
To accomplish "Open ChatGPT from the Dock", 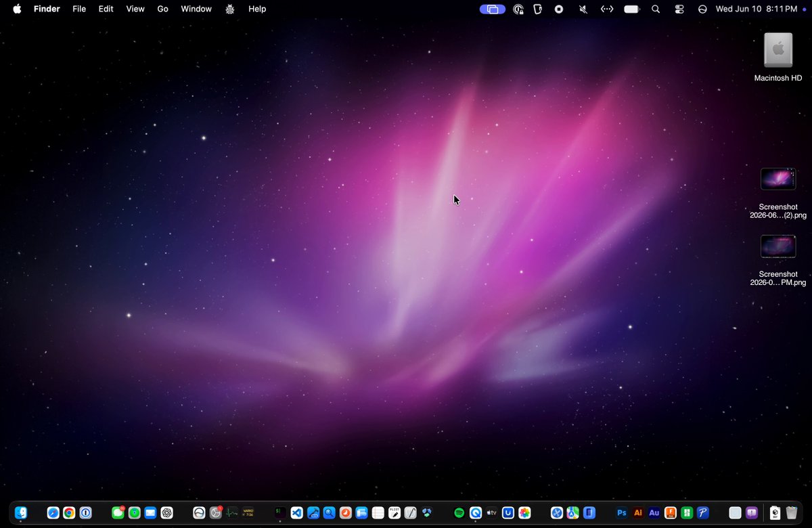I will tap(166, 513).
